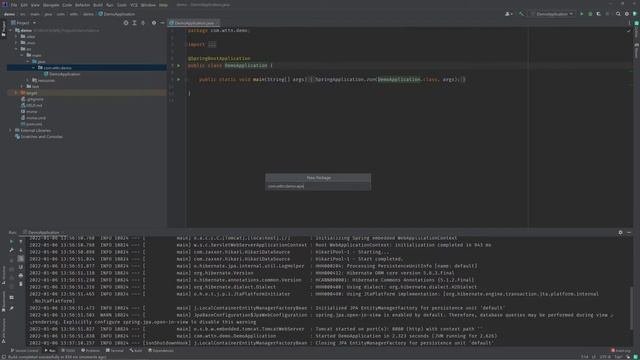Expand the .idea folder

tap(16, 36)
